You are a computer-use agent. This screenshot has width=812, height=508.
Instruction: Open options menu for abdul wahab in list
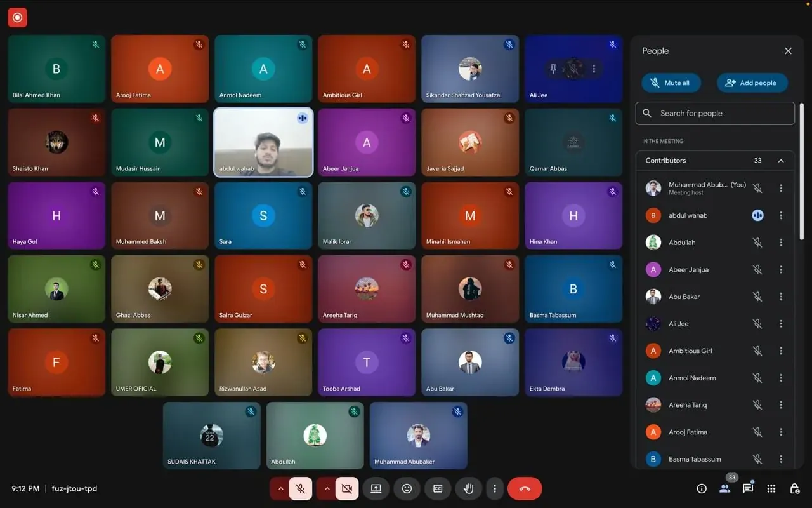[x=781, y=215]
